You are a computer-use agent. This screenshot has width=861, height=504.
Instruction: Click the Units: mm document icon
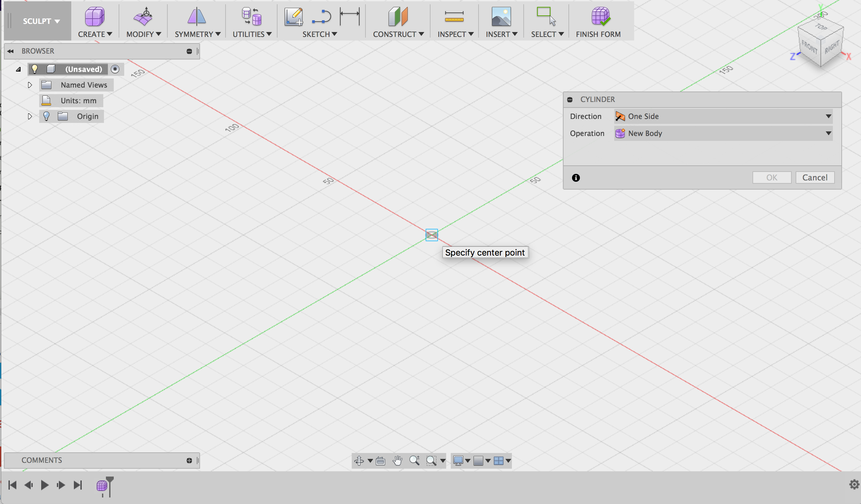pyautogui.click(x=46, y=100)
